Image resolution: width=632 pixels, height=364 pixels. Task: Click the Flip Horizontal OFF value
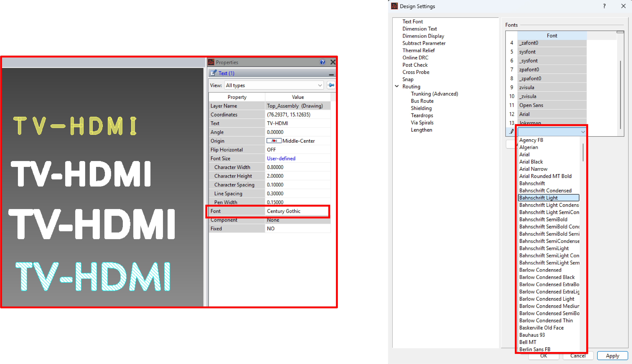(x=298, y=150)
